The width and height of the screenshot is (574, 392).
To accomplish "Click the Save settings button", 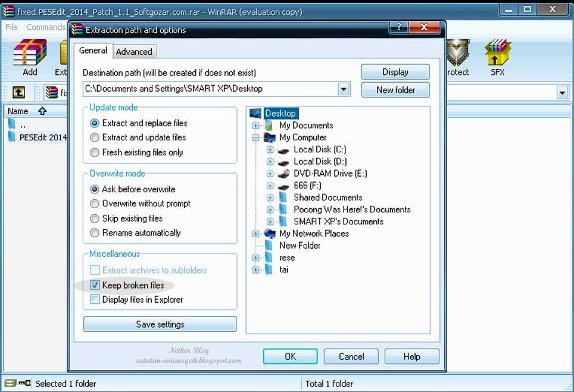I will click(160, 324).
